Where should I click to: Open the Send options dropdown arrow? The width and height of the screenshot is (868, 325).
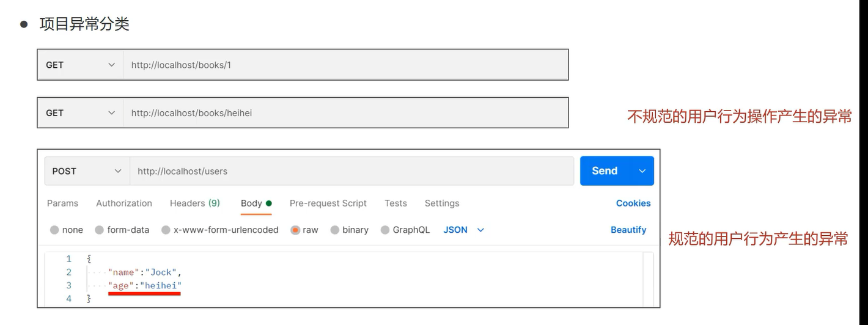pos(642,171)
